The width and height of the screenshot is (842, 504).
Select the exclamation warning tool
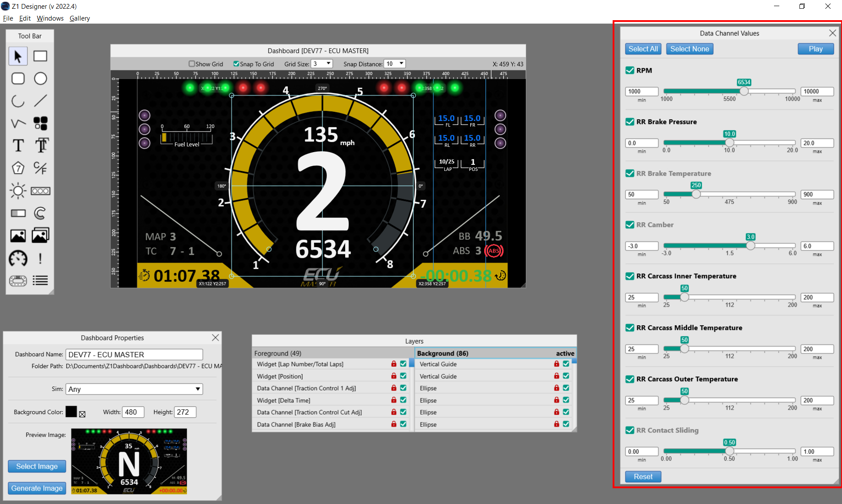[40, 259]
